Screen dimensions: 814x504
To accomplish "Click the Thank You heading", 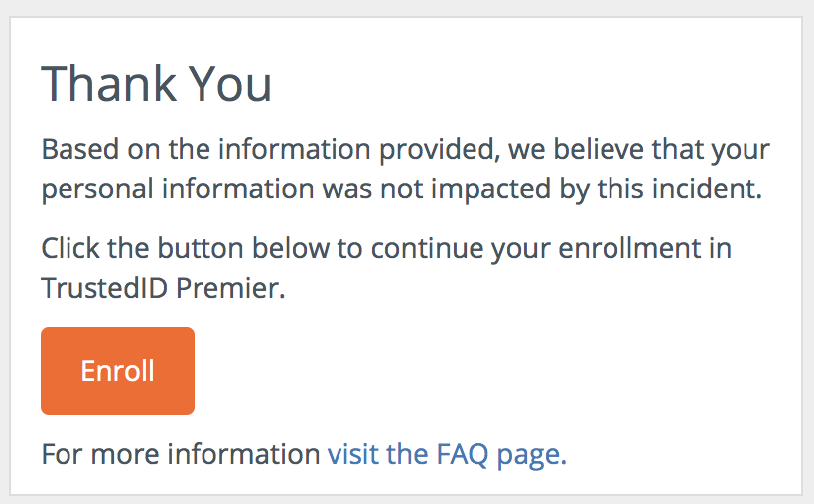I will pos(157,85).
